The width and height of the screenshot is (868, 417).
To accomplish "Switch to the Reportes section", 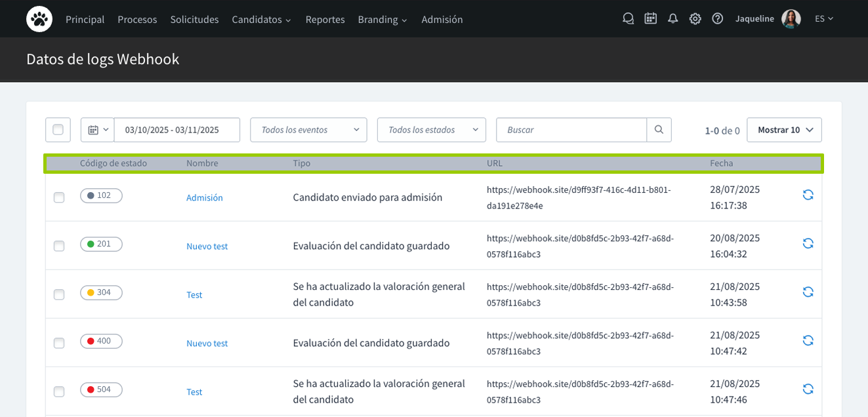I will pos(325,20).
